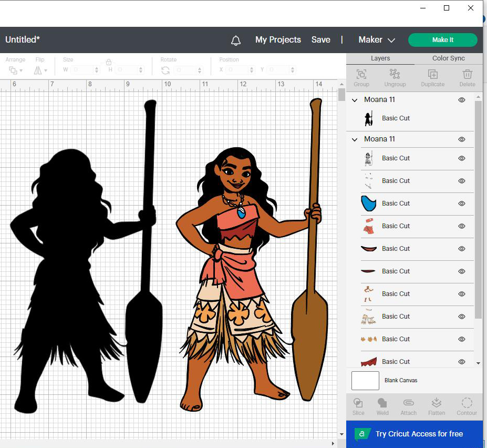Screen dimensions: 487x448
Task: Delete the selected layer
Action: pyautogui.click(x=468, y=78)
